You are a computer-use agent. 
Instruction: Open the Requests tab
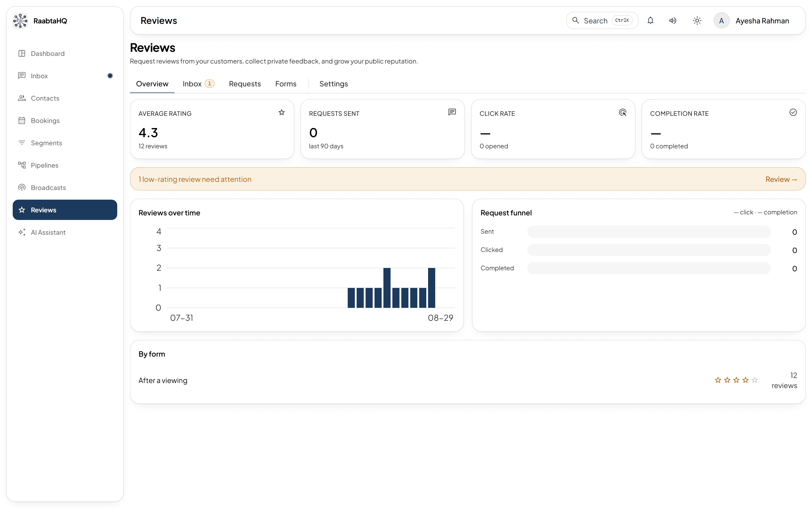[x=245, y=84]
